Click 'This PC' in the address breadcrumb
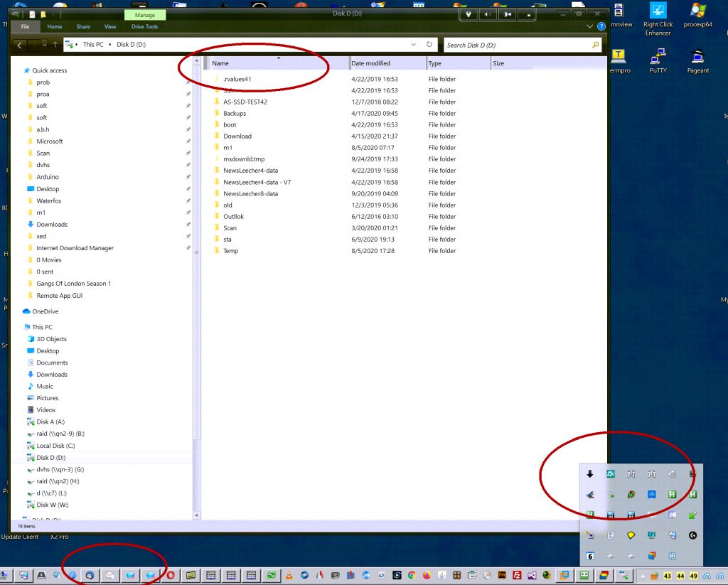Screen dimensions: 728x585 [93, 45]
